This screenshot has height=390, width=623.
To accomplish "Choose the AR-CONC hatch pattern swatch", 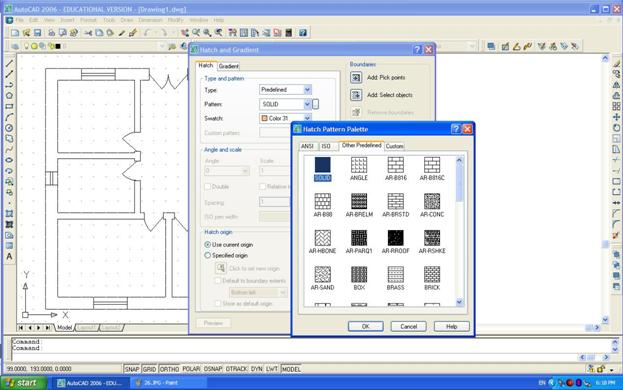I will pyautogui.click(x=432, y=201).
